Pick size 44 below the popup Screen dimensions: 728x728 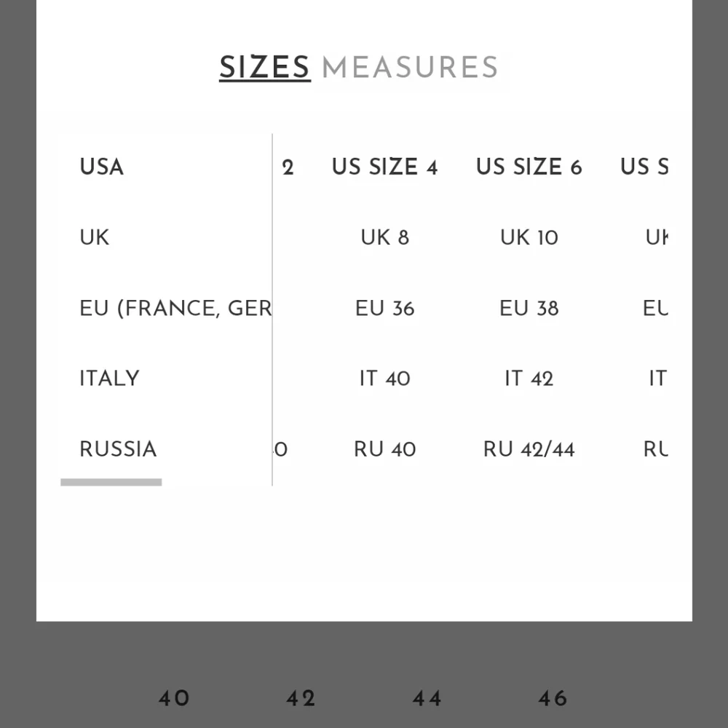pos(427,699)
